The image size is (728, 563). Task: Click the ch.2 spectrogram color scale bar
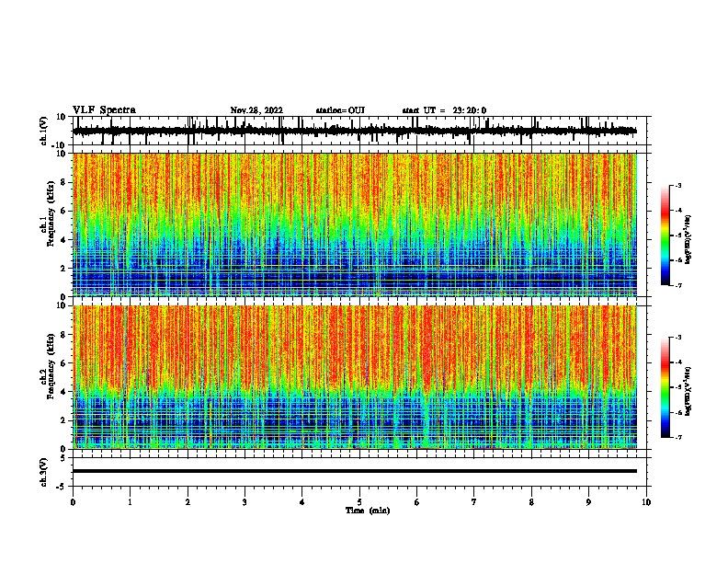point(665,387)
